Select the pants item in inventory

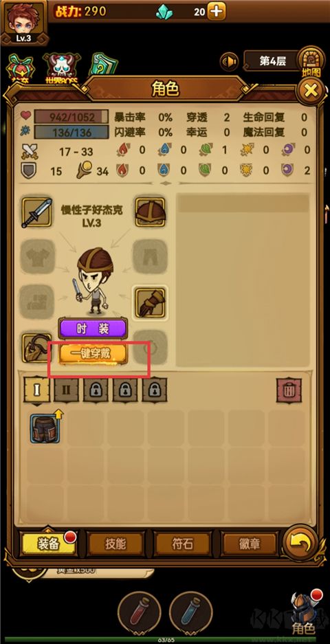click(x=45, y=428)
